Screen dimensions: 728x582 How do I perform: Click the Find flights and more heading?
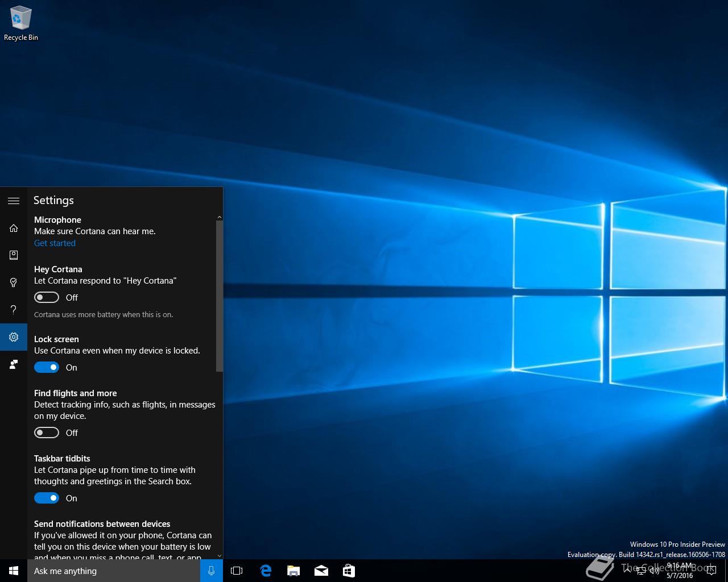click(75, 393)
